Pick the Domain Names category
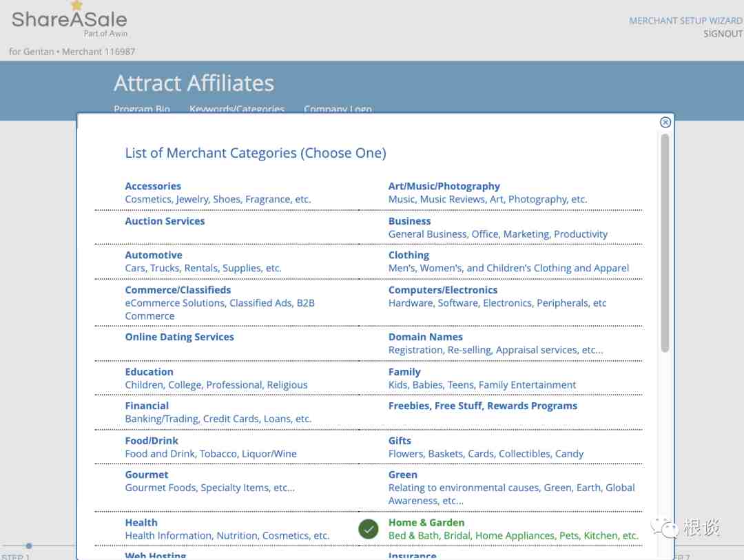This screenshot has width=744, height=560. 426,337
